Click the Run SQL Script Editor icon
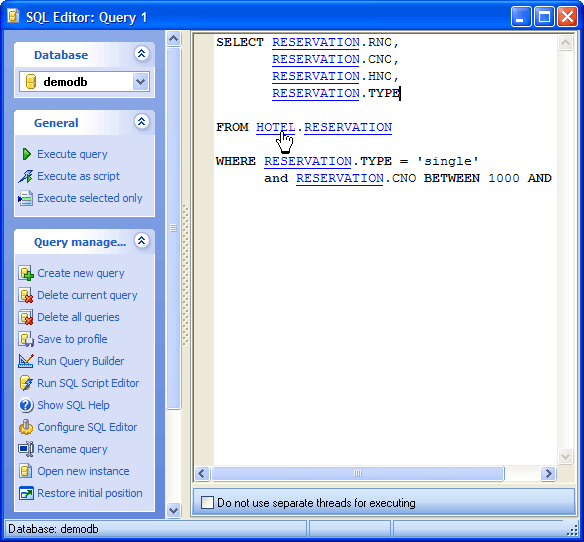This screenshot has height=542, width=584. pos(26,383)
